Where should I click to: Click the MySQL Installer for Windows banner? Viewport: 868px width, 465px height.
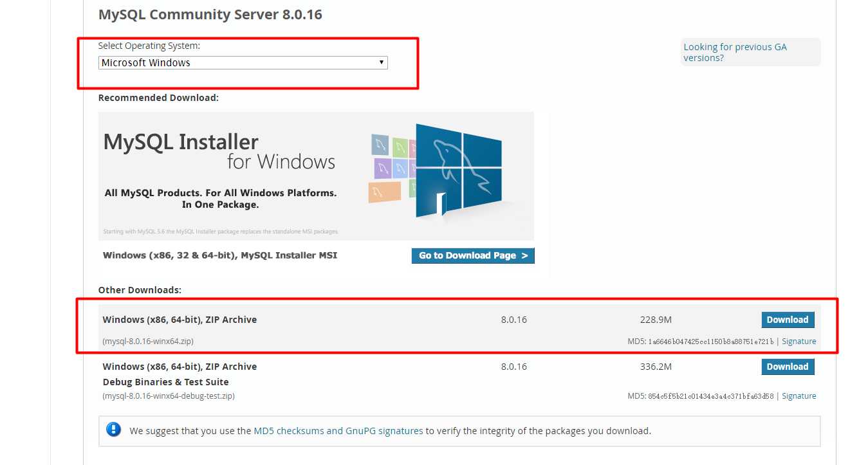pyautogui.click(x=316, y=176)
